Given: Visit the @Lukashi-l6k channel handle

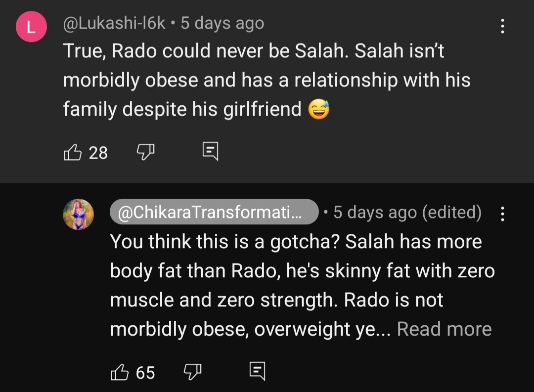Looking at the screenshot, I should click(x=114, y=23).
